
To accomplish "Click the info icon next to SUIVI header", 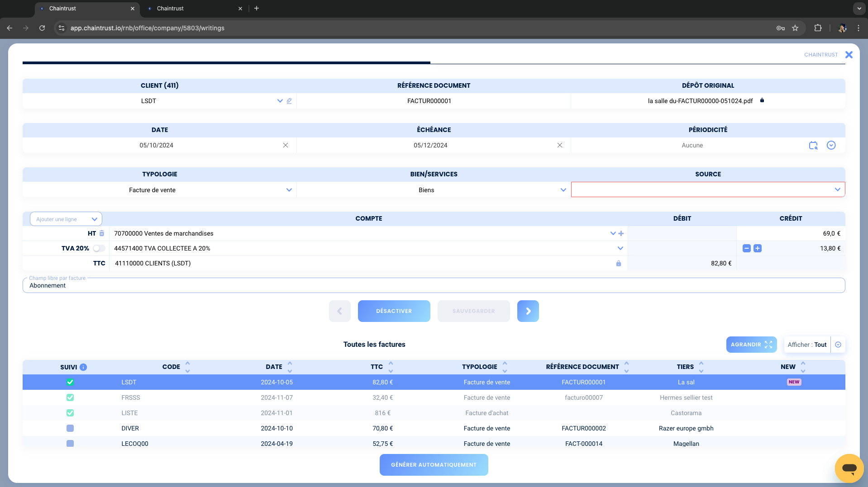I will click(83, 367).
